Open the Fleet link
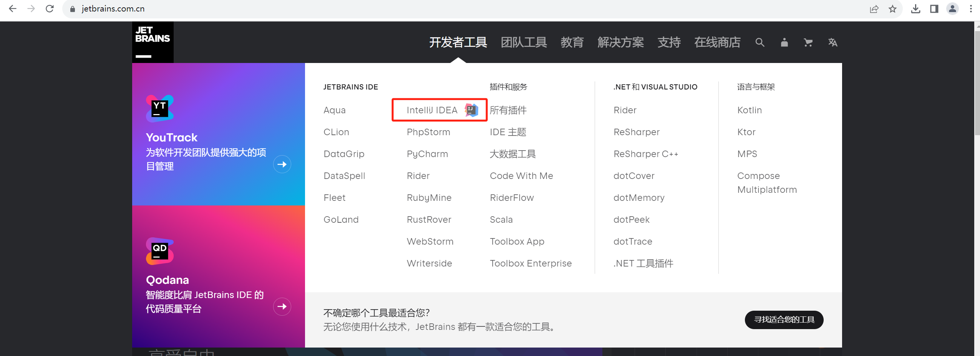The width and height of the screenshot is (980, 356). click(335, 198)
